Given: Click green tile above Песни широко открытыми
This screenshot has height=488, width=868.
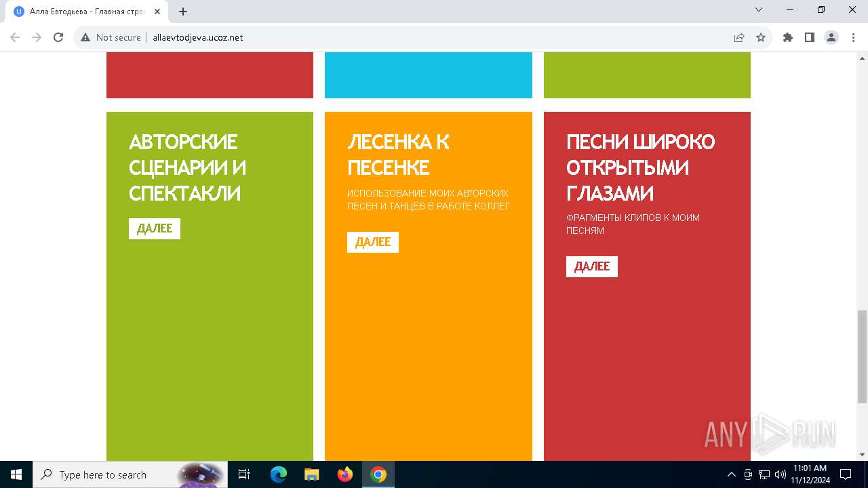Looking at the screenshot, I should tap(647, 75).
